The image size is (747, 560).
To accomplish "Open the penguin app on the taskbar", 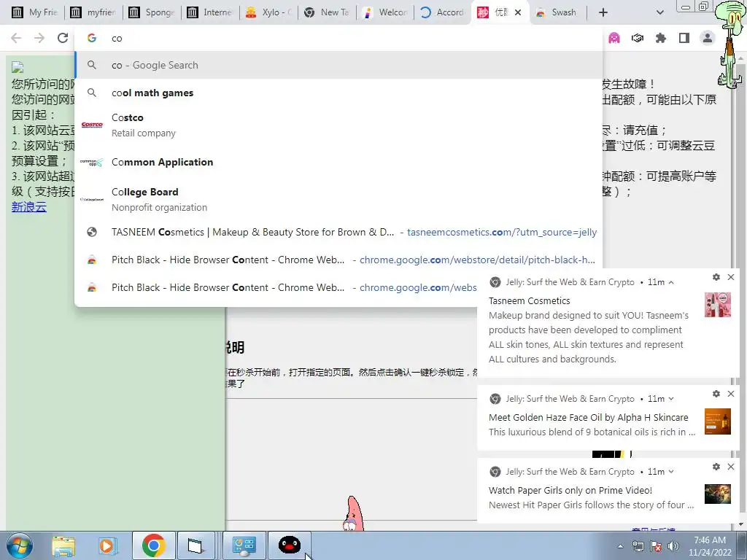I will [x=289, y=545].
